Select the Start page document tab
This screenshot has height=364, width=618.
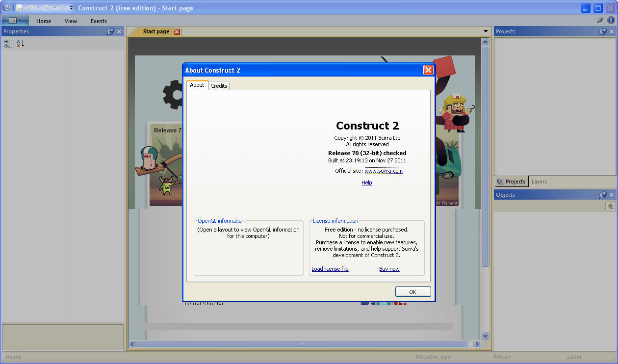[156, 31]
